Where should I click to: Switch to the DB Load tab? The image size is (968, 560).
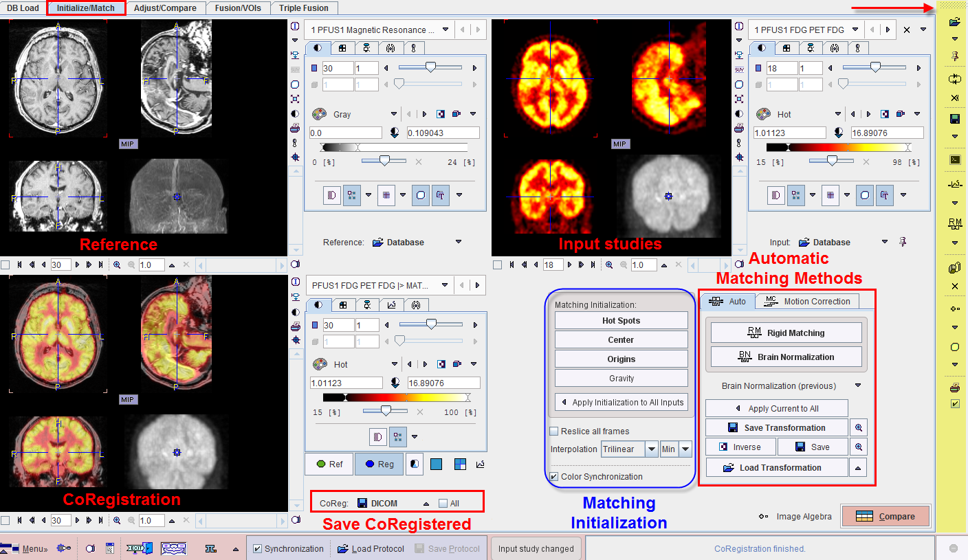pyautogui.click(x=23, y=8)
